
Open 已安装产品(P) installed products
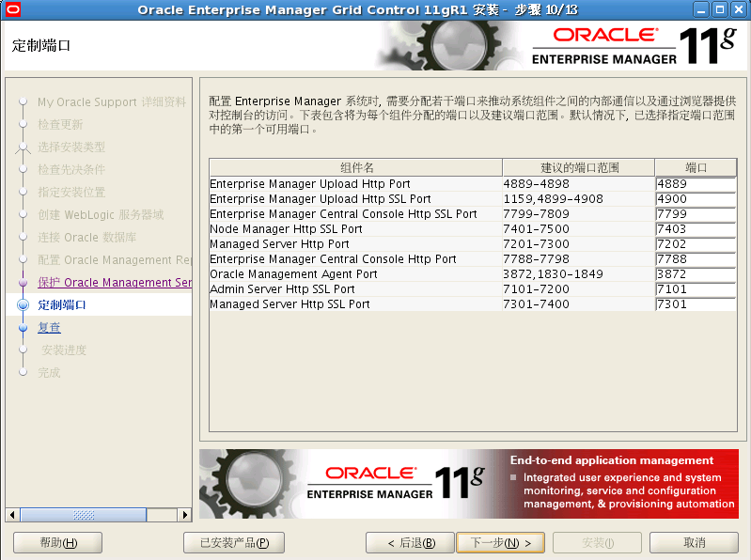point(234,543)
